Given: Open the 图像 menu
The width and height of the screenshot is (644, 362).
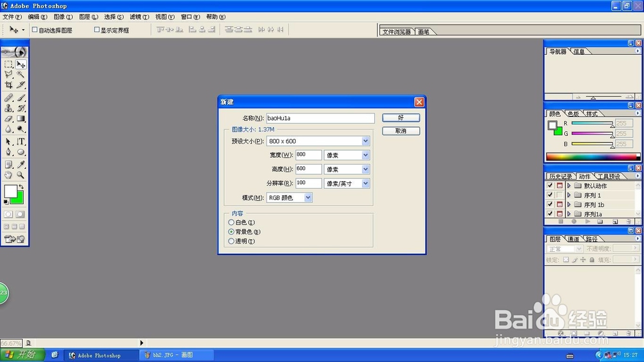Looking at the screenshot, I should point(63,17).
